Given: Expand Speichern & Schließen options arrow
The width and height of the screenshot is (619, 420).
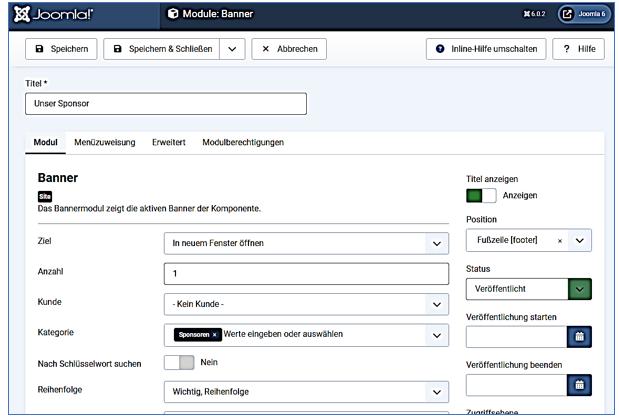Looking at the screenshot, I should [232, 49].
